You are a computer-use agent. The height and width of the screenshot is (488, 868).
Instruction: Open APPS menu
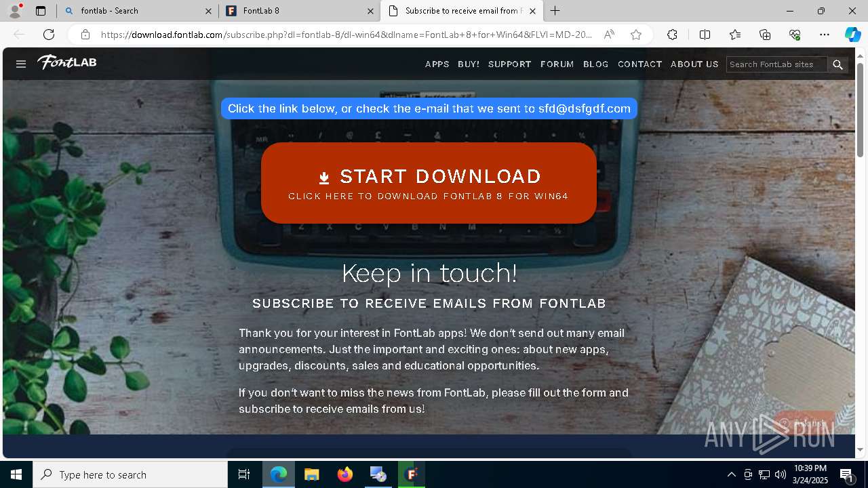click(437, 64)
